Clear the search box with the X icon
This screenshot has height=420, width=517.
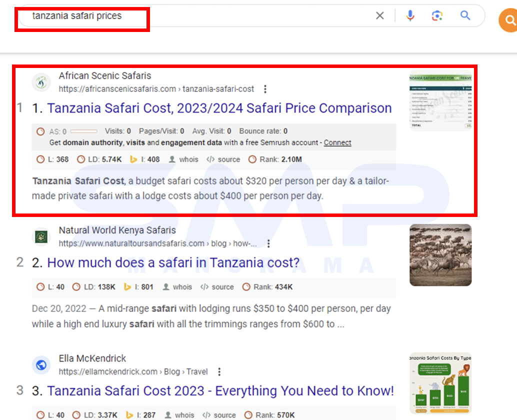tap(380, 15)
